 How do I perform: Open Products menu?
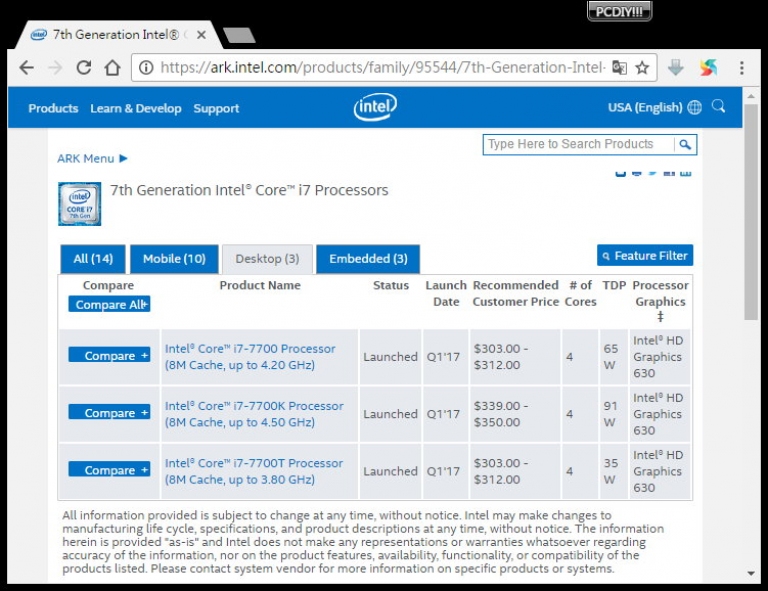coord(53,108)
